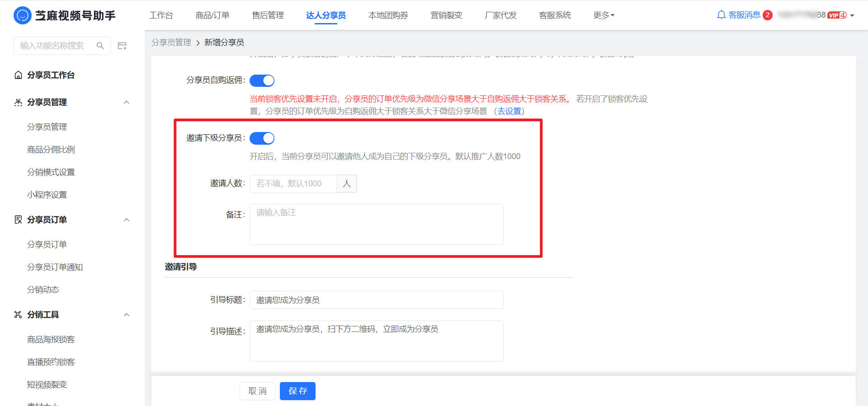Open 商品海报锁客 in sidebar
Image resolution: width=868 pixels, height=406 pixels.
[51, 340]
